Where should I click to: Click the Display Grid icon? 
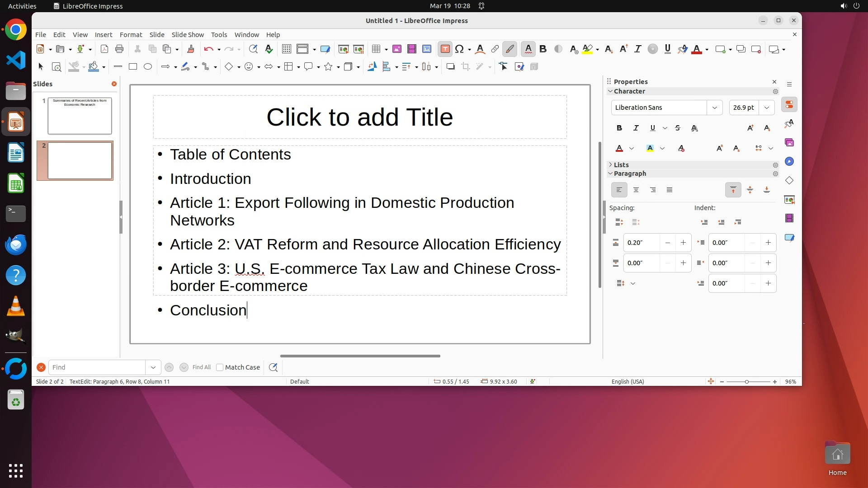[x=286, y=49]
